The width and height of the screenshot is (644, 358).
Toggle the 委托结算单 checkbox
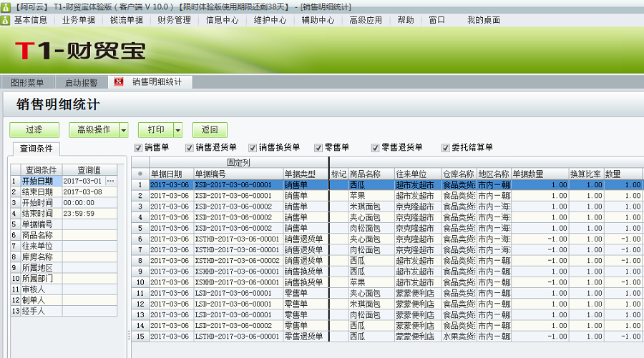446,148
